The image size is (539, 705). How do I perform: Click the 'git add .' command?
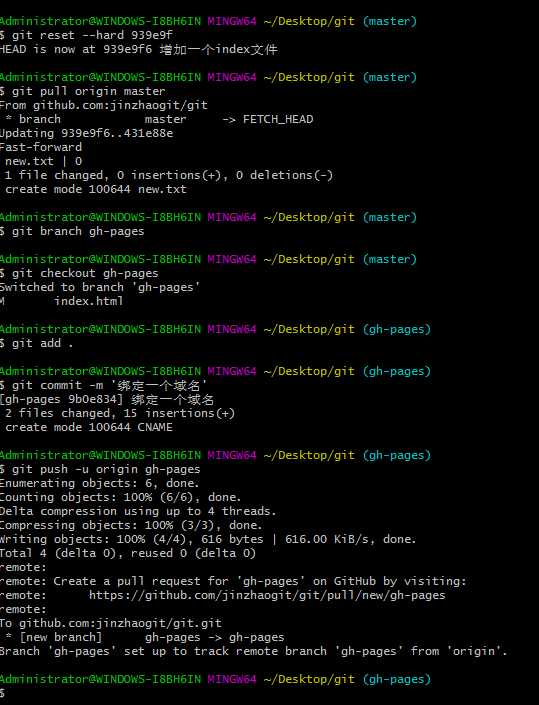(36, 343)
